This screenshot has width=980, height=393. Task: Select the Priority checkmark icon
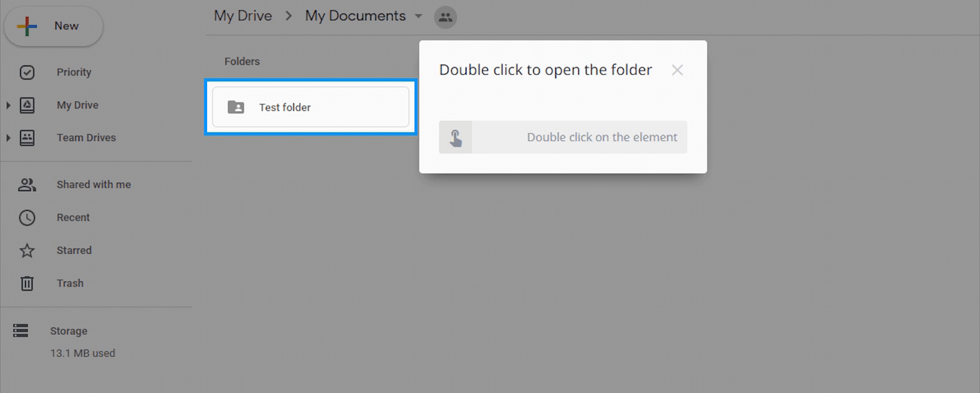[27, 72]
